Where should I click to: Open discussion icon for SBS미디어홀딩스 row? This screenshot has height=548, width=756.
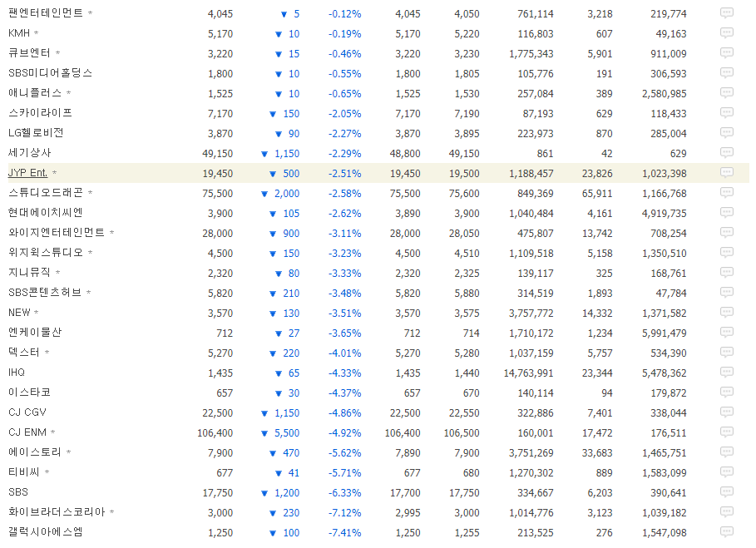tap(727, 73)
